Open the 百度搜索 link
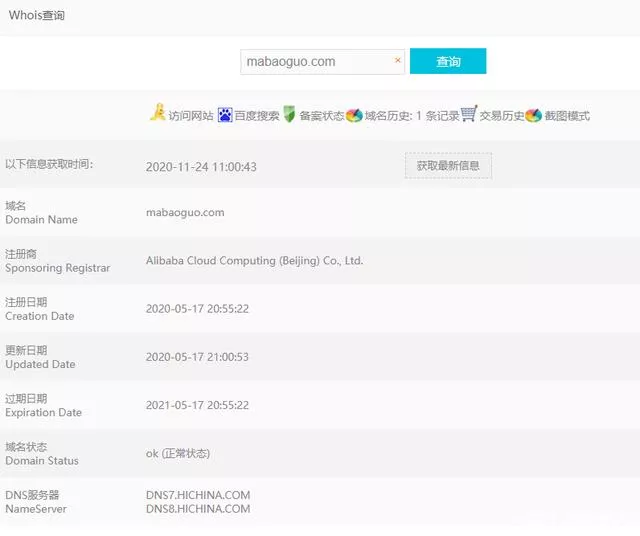 click(x=257, y=116)
